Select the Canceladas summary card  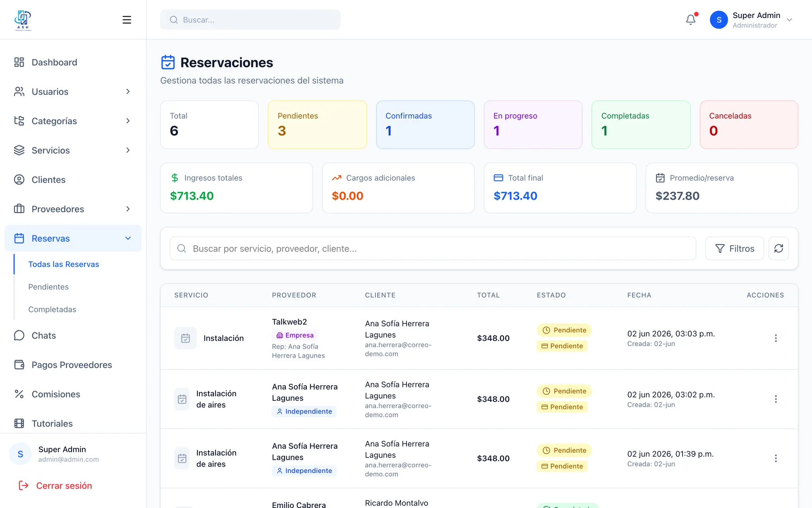click(x=749, y=125)
